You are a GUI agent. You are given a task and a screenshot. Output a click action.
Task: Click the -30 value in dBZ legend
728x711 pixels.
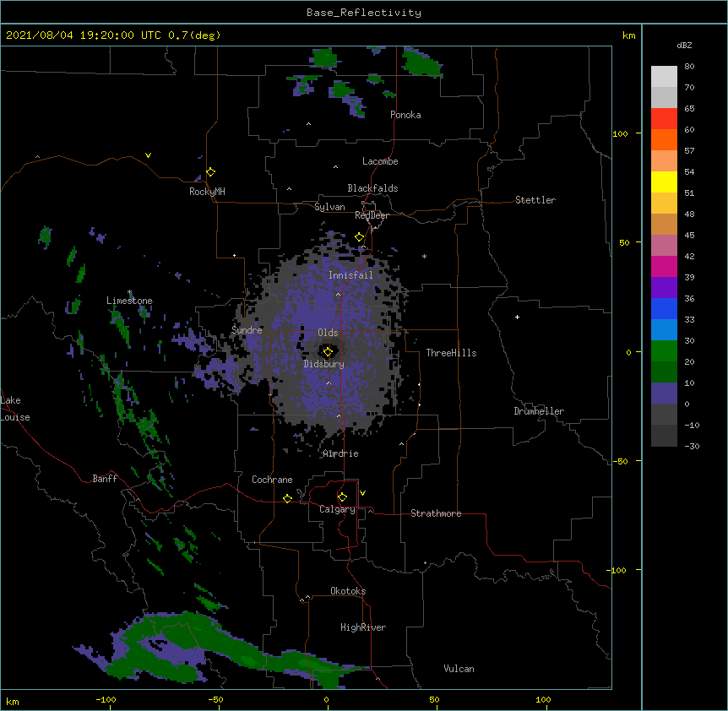[x=692, y=446]
